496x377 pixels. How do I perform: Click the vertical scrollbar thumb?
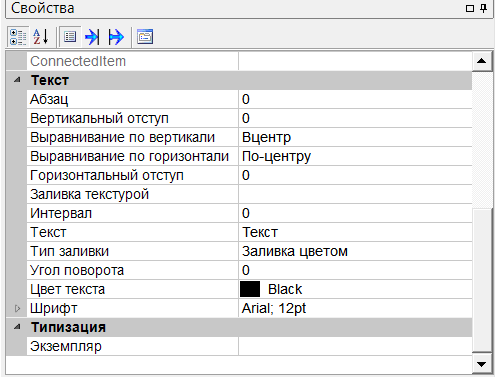pos(481,279)
